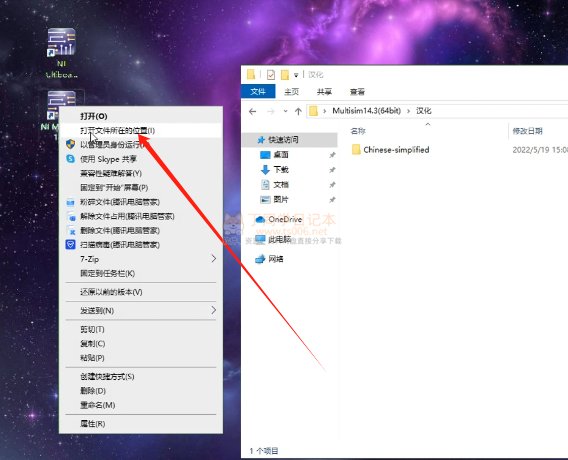The width and height of the screenshot is (568, 460).
Task: Select 网络 in the navigation pane
Action: (x=276, y=259)
